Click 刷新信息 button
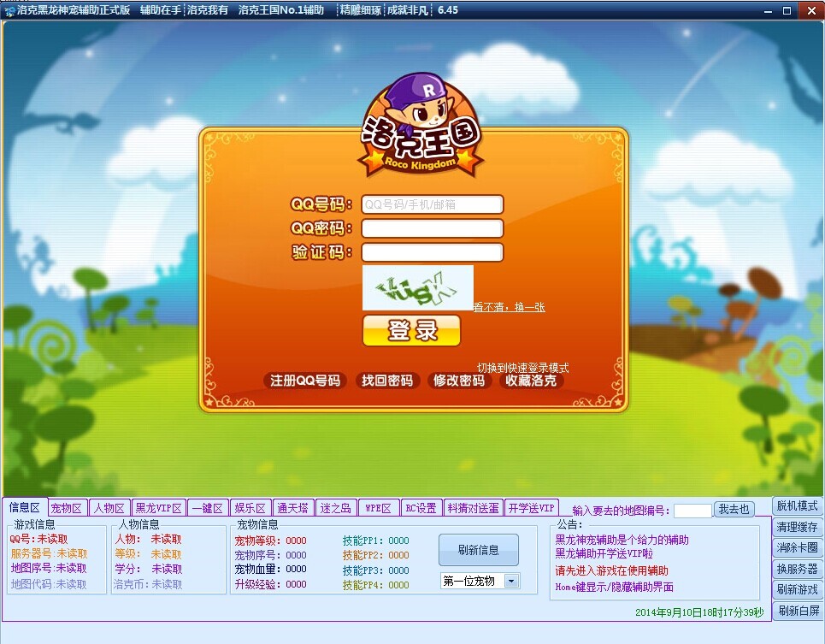The width and height of the screenshot is (825, 644). [x=478, y=550]
